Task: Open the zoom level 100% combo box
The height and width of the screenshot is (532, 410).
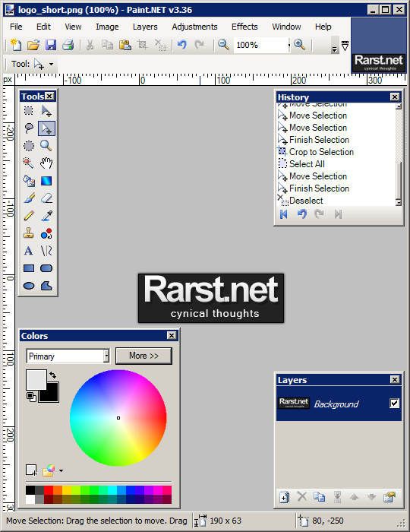Action: click(x=262, y=45)
